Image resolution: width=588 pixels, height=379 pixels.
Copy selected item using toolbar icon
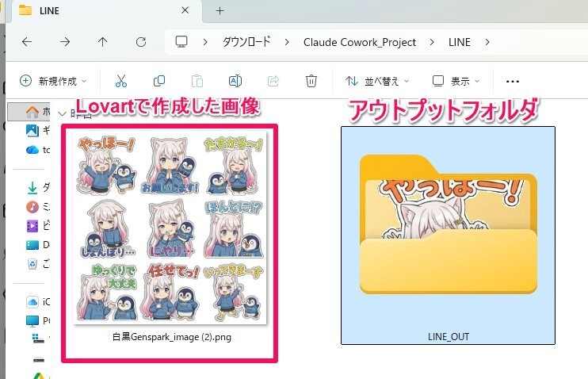tap(159, 81)
